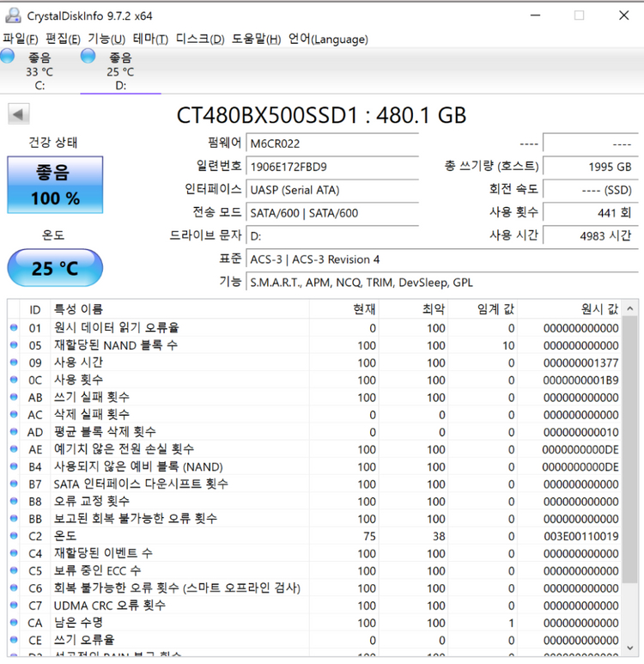The height and width of the screenshot is (664, 644).
Task: Click the attribute list scrollbar thumb
Action: coord(630,449)
